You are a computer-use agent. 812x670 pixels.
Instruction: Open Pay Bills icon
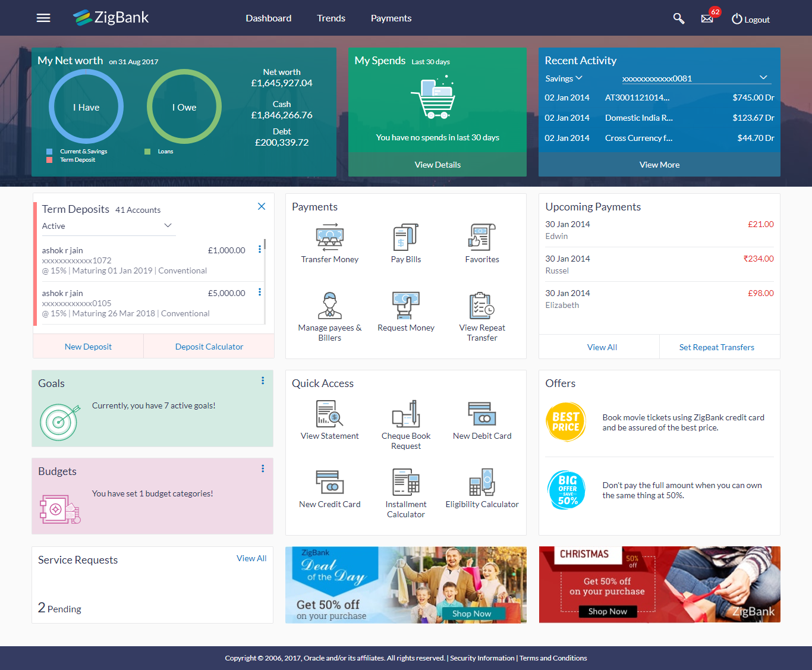coord(406,237)
